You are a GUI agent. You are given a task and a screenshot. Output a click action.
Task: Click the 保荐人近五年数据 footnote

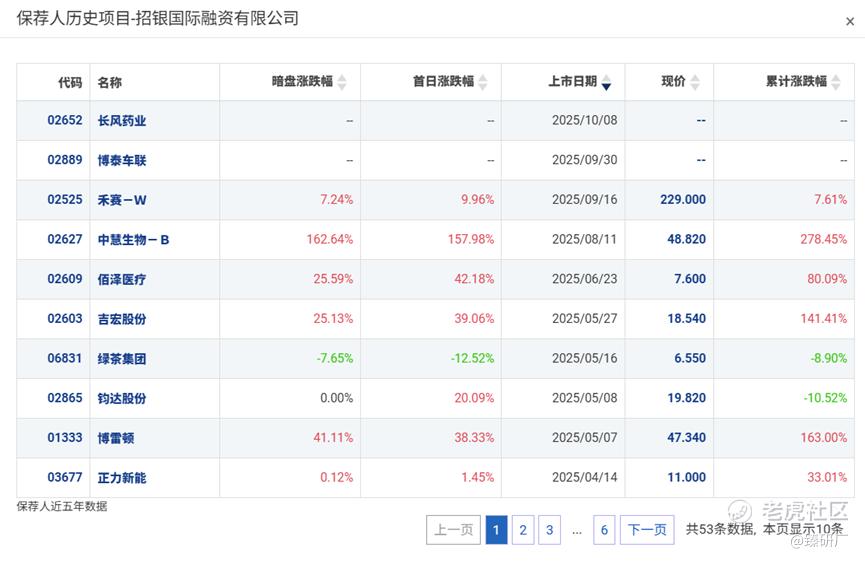tap(62, 506)
